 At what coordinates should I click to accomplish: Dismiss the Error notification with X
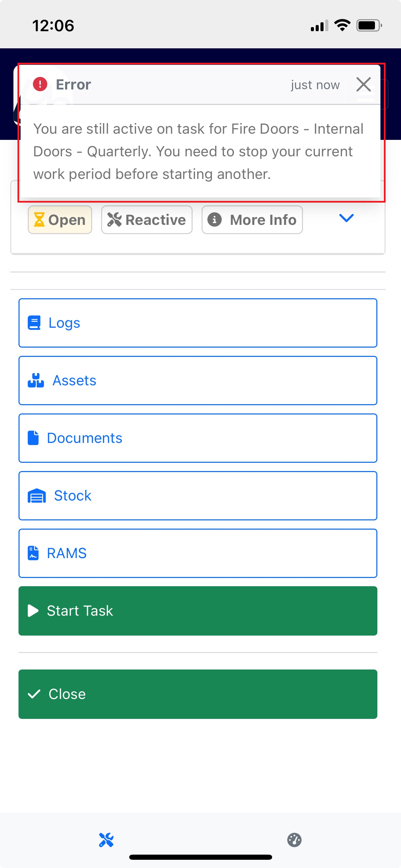click(363, 84)
